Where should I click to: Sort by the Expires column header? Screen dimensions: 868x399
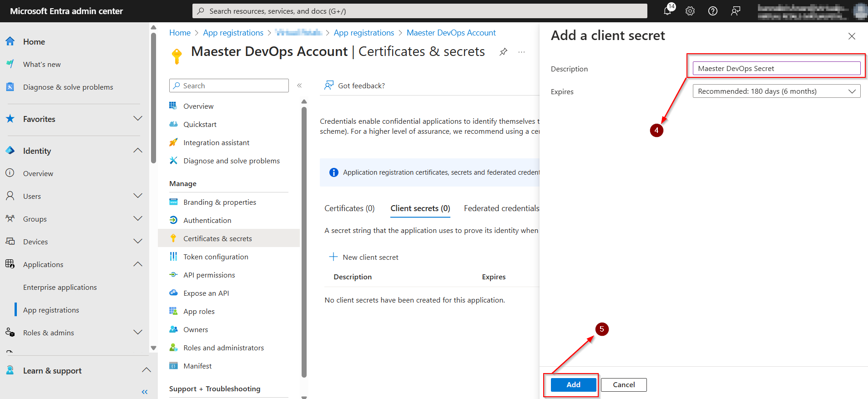494,277
